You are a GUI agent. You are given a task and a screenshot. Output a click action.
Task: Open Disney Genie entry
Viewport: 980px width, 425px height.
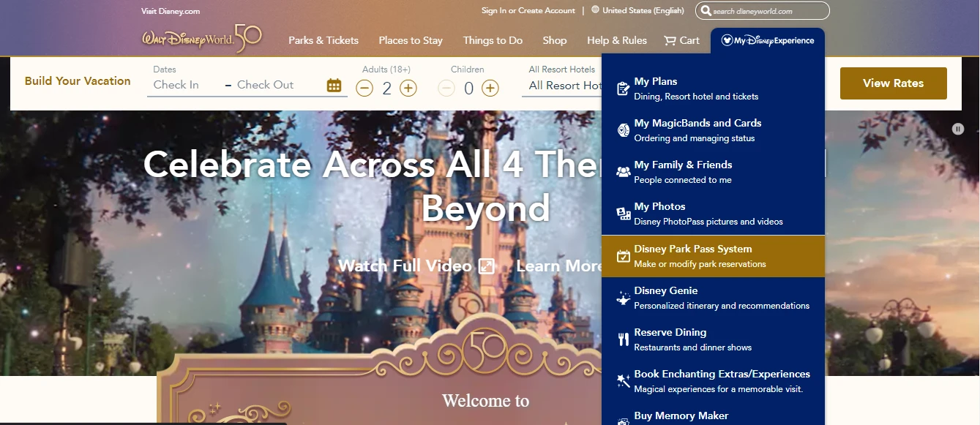pyautogui.click(x=713, y=298)
